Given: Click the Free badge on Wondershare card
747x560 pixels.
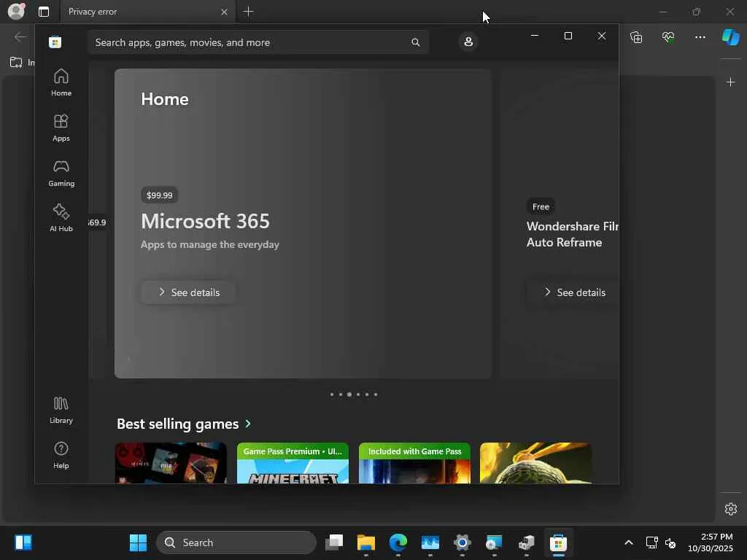Looking at the screenshot, I should click(541, 206).
